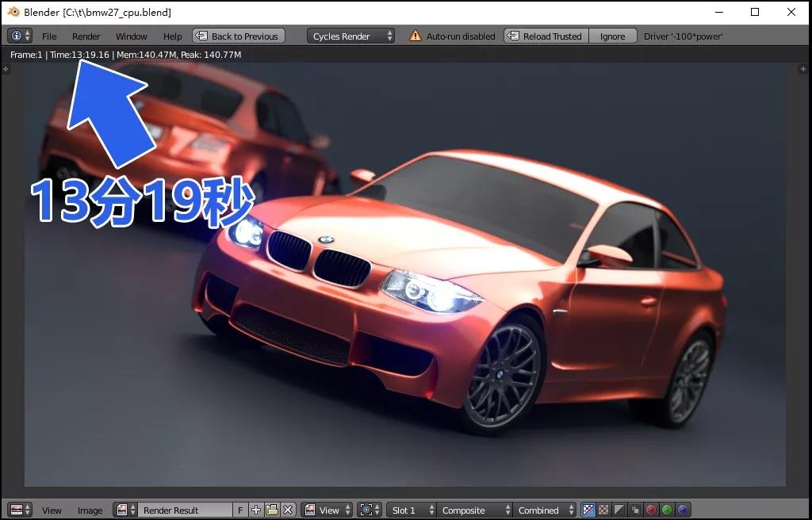
Task: Open the Slot 1 dropdown
Action: pyautogui.click(x=412, y=510)
